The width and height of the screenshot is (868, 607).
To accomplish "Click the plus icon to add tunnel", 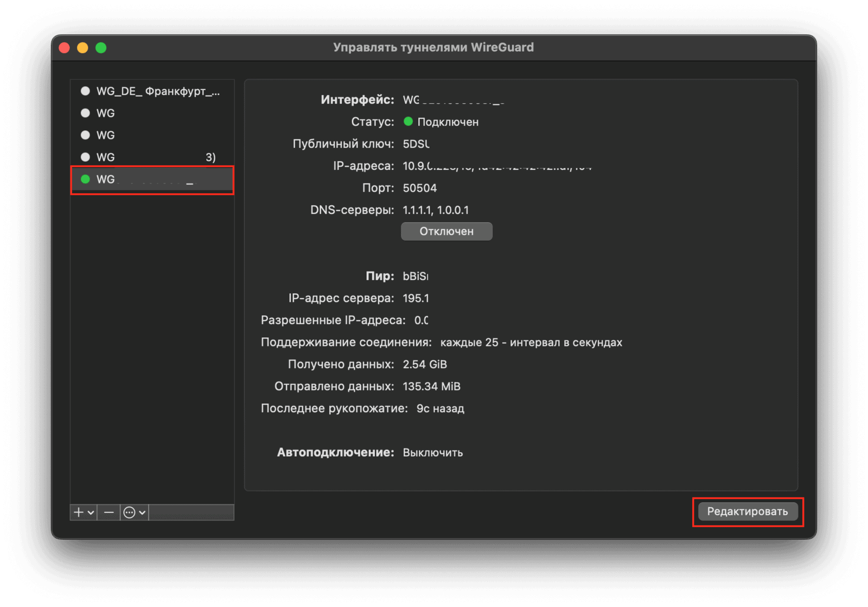I will 79,513.
